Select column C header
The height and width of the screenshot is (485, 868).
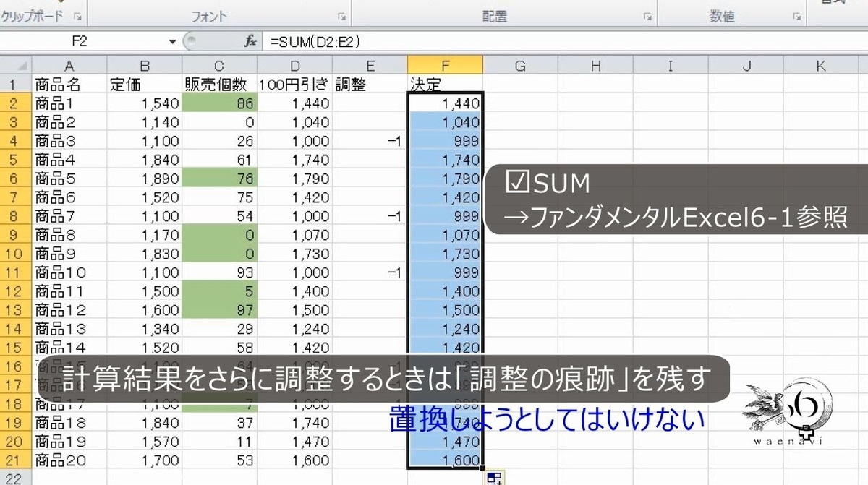(219, 66)
